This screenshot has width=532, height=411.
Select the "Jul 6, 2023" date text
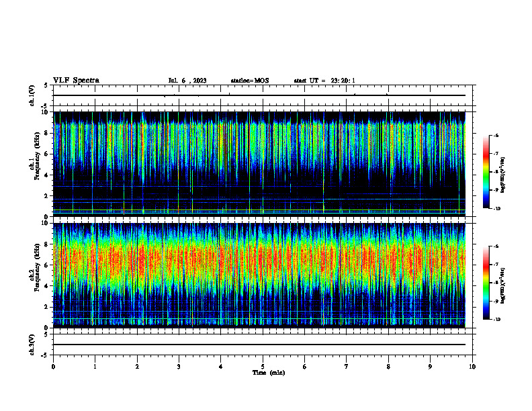[x=187, y=81]
